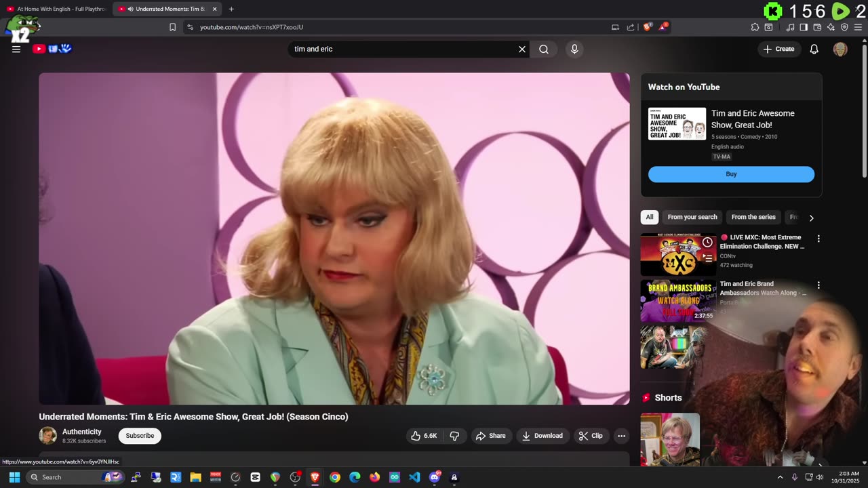Add LIVE MXC video to queue
Viewport: 868px width, 488px height.
click(707, 258)
